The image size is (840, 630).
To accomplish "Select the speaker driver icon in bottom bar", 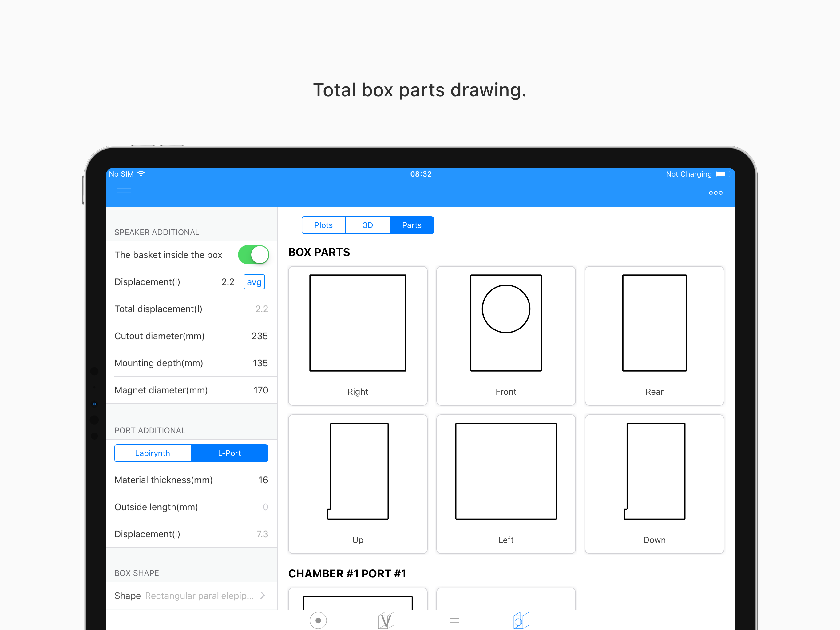I will pyautogui.click(x=318, y=620).
